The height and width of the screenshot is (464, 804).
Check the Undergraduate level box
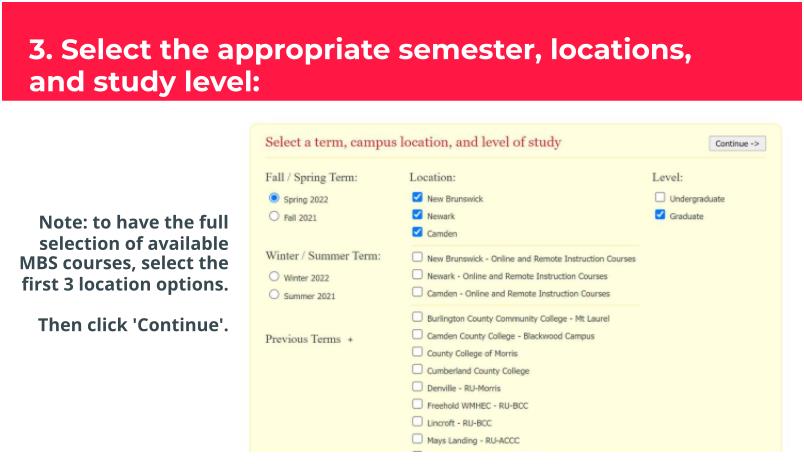[x=660, y=198]
